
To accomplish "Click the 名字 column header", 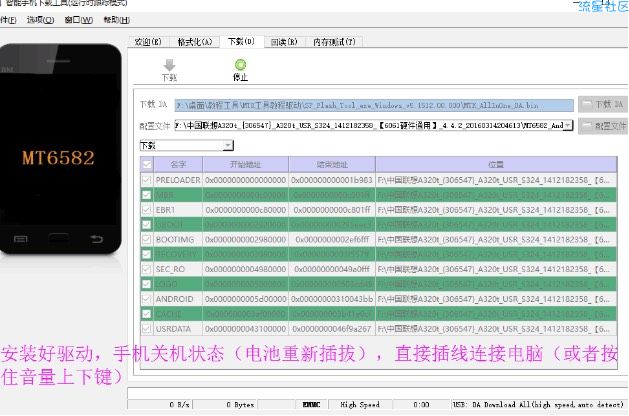I will (x=178, y=164).
